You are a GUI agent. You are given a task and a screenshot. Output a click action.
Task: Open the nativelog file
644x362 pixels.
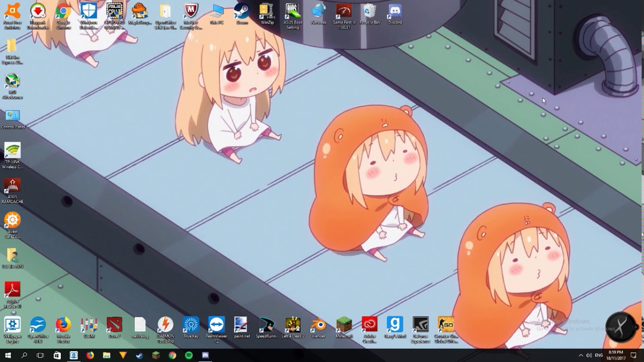[x=139, y=328]
